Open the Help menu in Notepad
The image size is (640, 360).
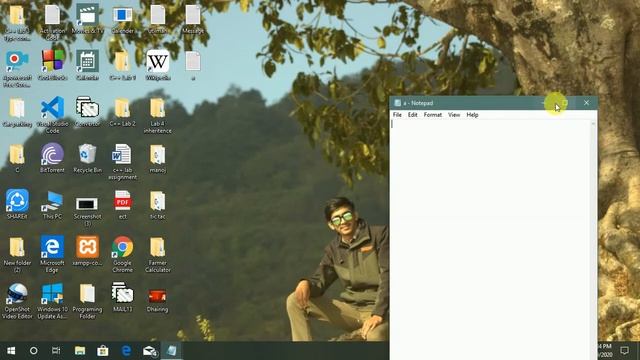[472, 115]
